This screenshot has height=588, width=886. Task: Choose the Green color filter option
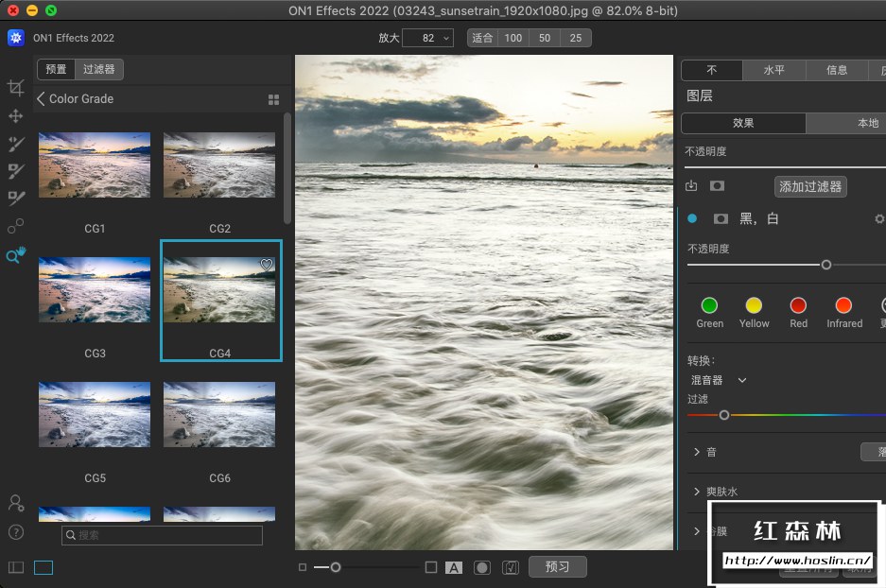coord(709,305)
